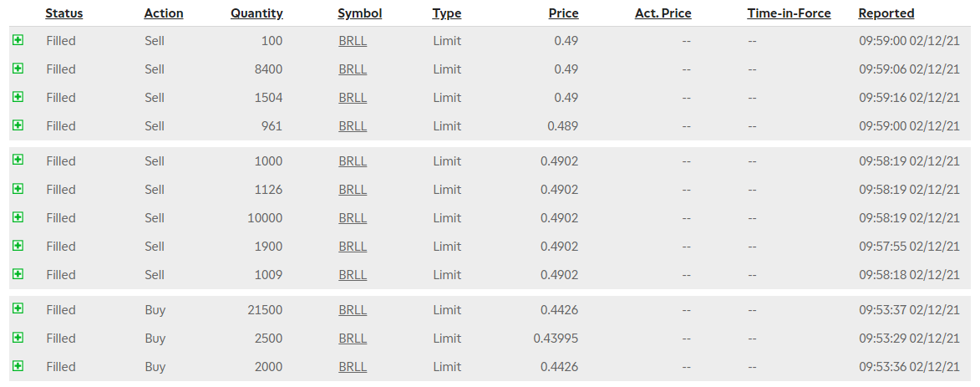
Task: Expand details of the 1504 share sell order
Action: (x=18, y=97)
